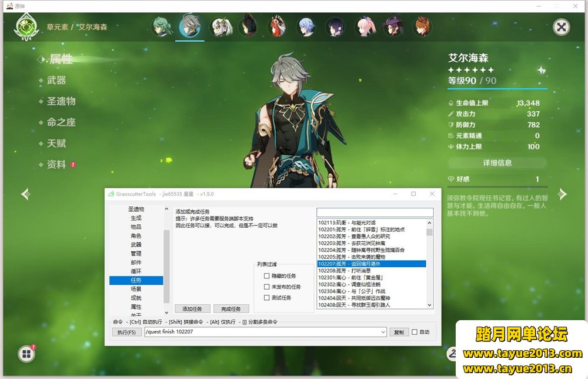Select the pink-haired character portrait

coord(364,26)
